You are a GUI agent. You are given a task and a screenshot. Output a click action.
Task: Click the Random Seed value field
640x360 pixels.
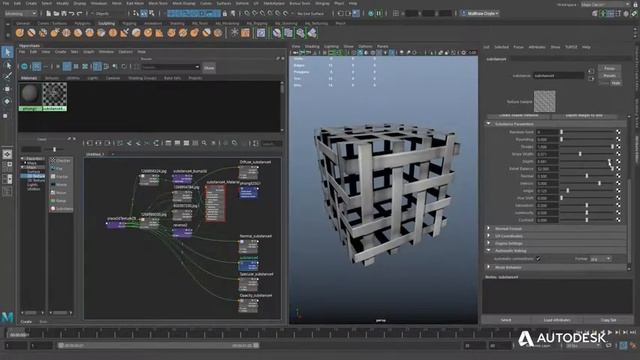pyautogui.click(x=547, y=132)
